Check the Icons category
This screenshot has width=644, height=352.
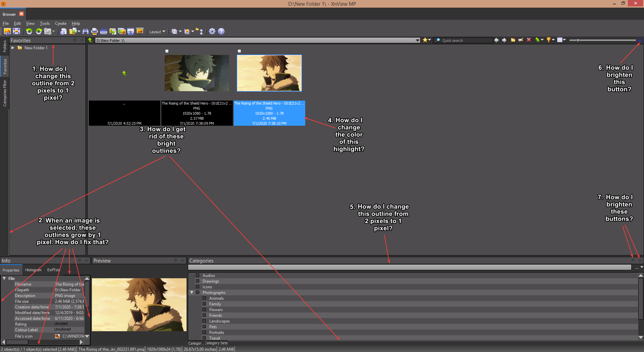(x=198, y=287)
